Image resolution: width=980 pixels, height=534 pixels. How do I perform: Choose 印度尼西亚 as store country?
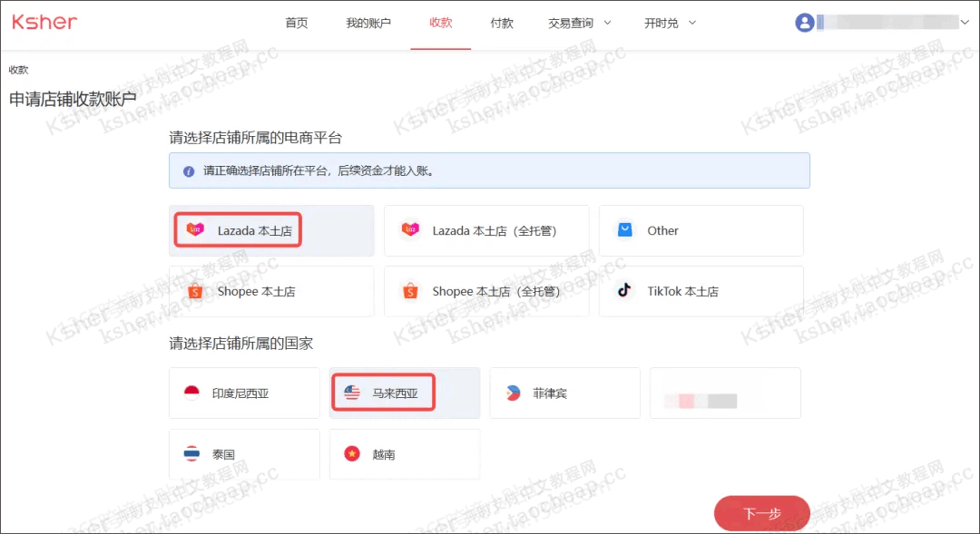[x=244, y=393]
